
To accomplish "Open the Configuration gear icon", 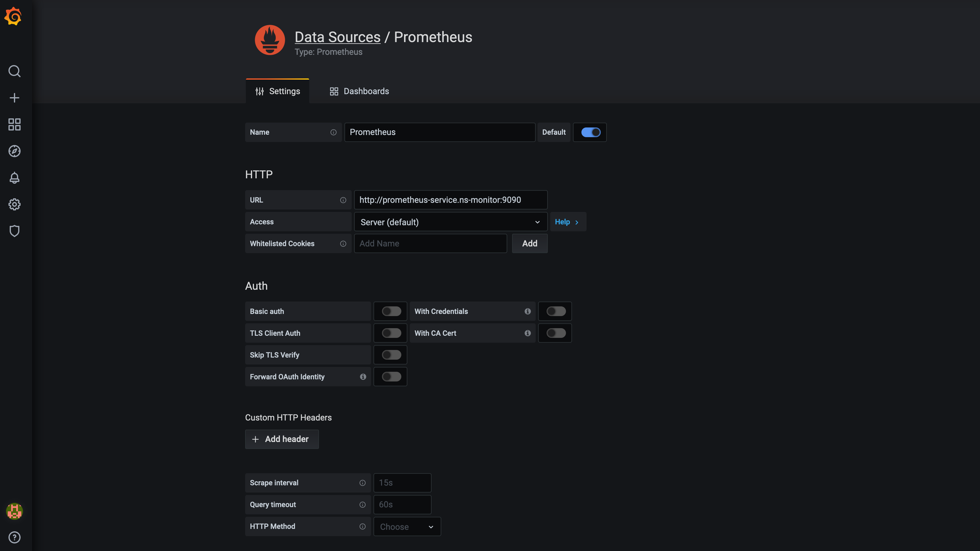I will pos(15,204).
